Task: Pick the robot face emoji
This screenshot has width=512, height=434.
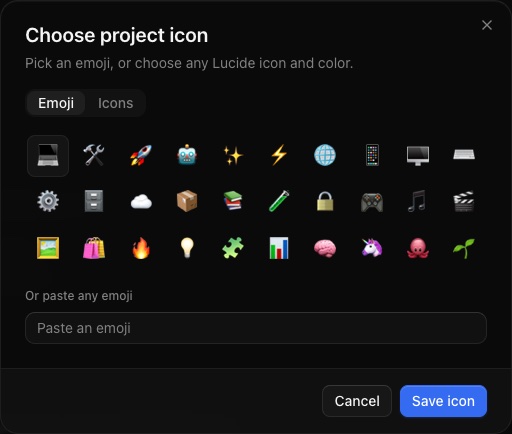Action: pos(187,155)
